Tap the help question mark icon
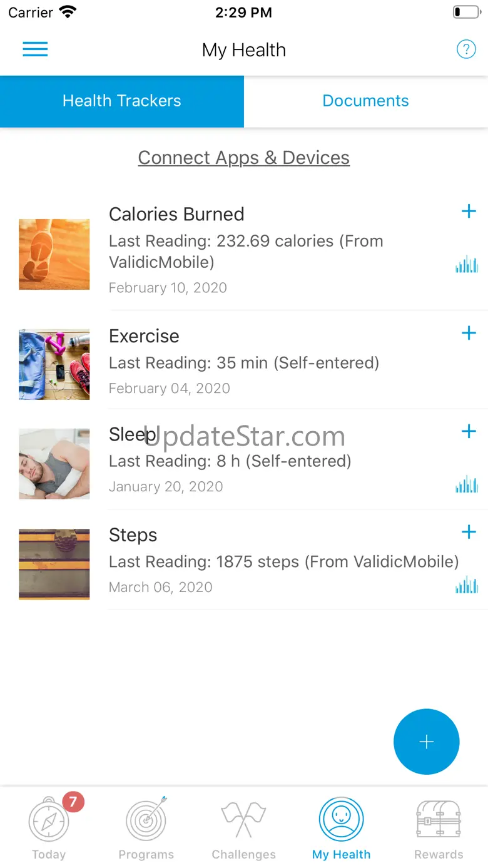 tap(466, 49)
